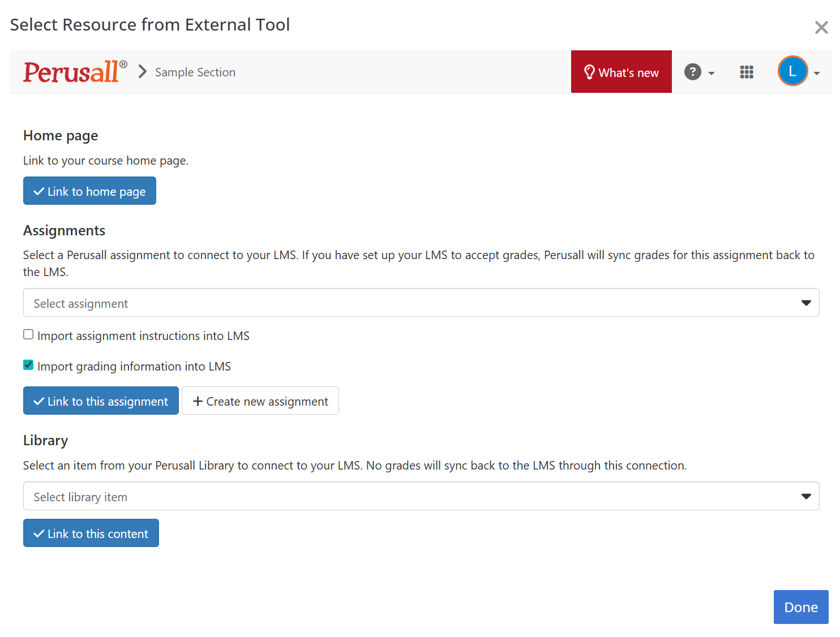
Task: Open the Select assignment dropdown
Action: click(421, 303)
